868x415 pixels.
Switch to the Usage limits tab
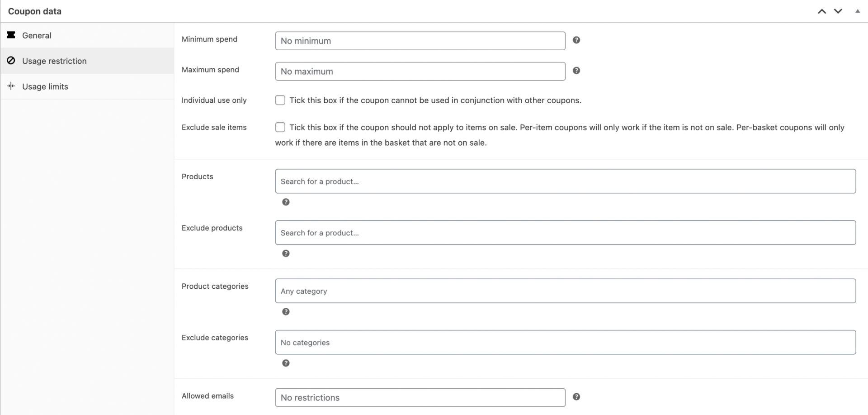(45, 86)
